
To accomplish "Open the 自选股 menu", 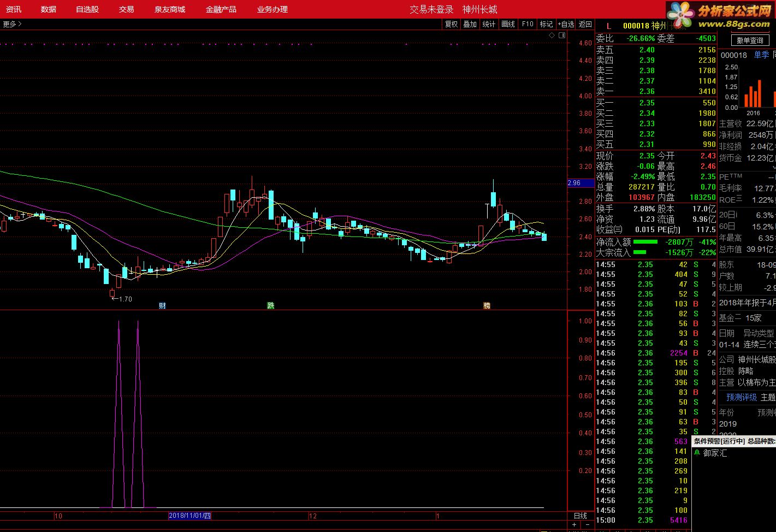I will [87, 9].
